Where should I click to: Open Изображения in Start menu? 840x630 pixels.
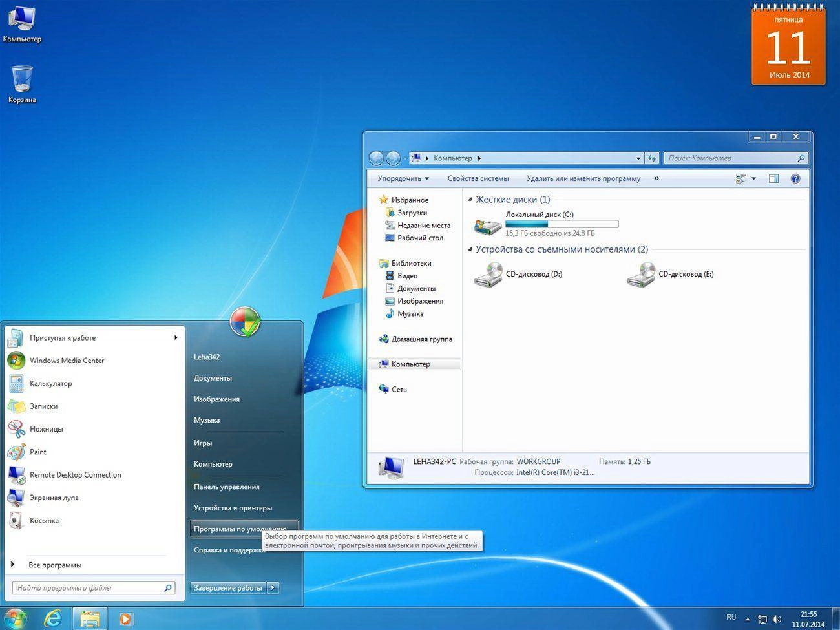pos(216,399)
